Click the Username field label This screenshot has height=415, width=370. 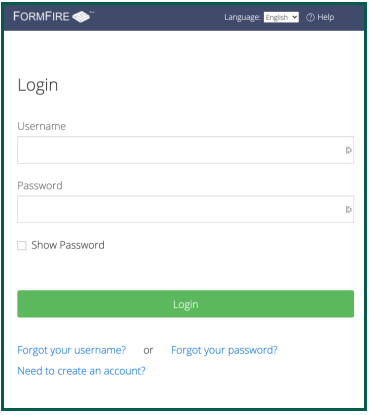(x=42, y=126)
